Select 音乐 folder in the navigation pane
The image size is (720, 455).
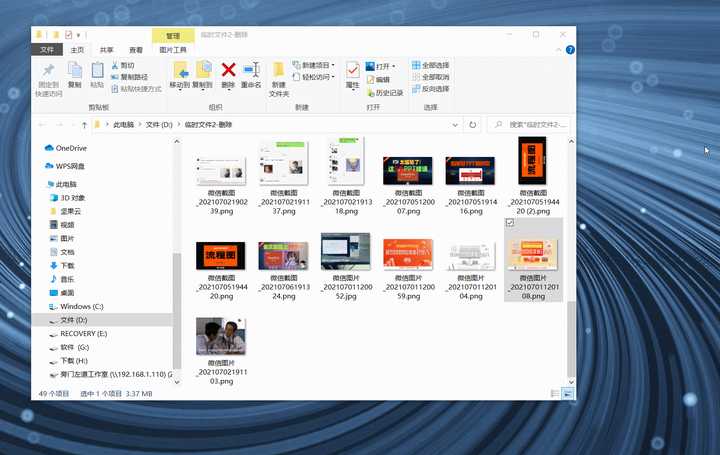point(62,279)
